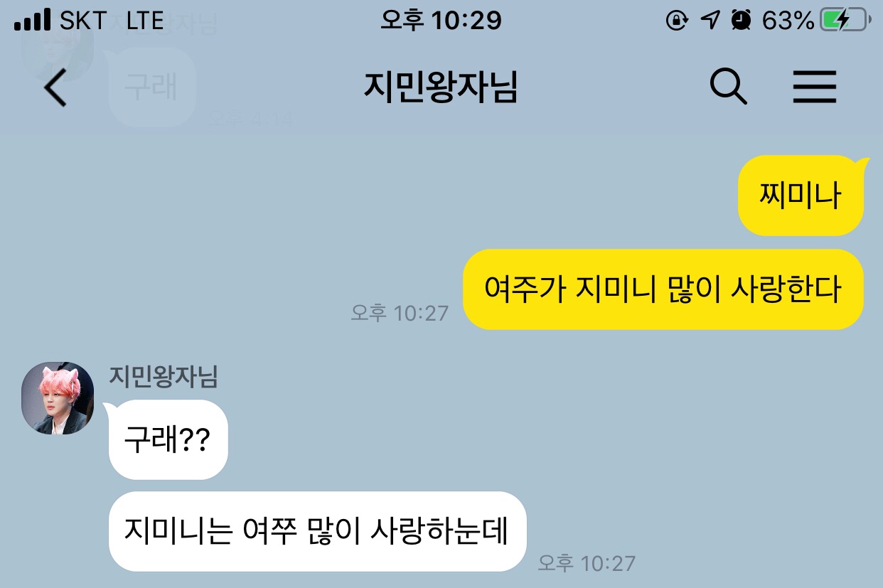Tap the location arrow icon in the status bar
This screenshot has width=883, height=588.
(710, 21)
